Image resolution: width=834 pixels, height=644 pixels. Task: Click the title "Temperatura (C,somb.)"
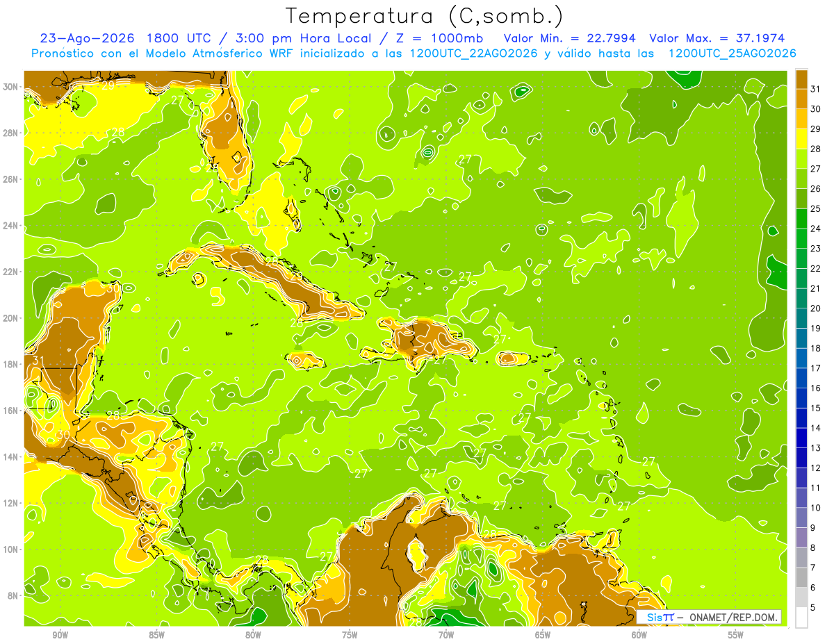pyautogui.click(x=424, y=16)
